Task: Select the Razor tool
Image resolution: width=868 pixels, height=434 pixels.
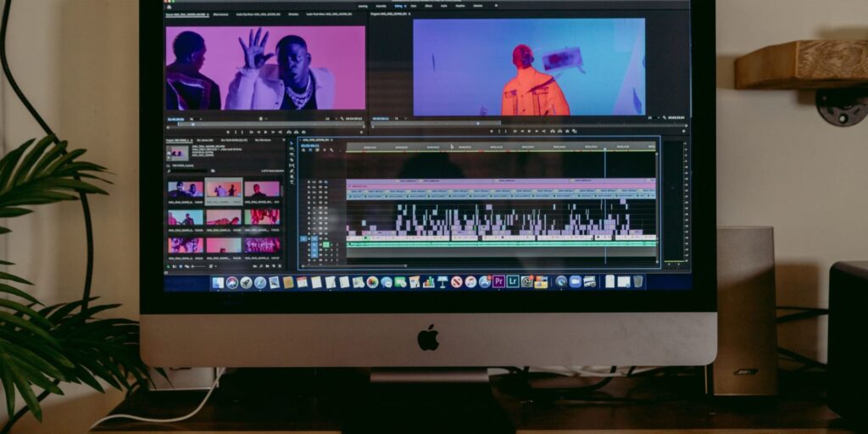Action: (x=292, y=160)
